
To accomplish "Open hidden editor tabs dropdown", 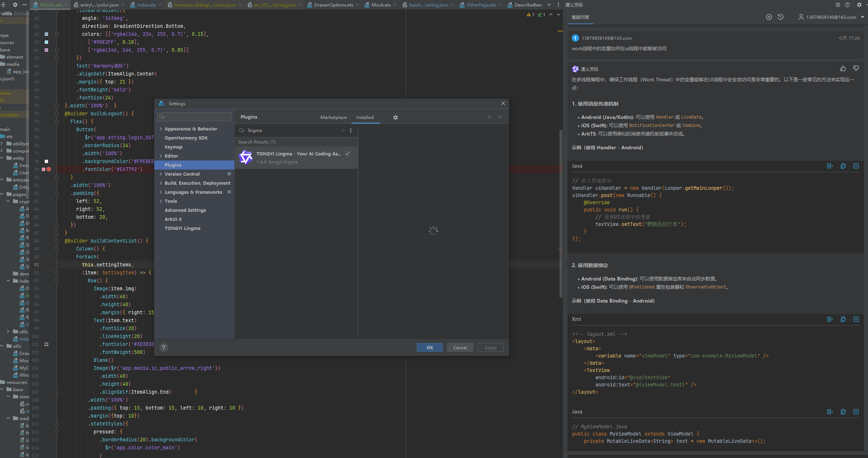I will tap(549, 5).
